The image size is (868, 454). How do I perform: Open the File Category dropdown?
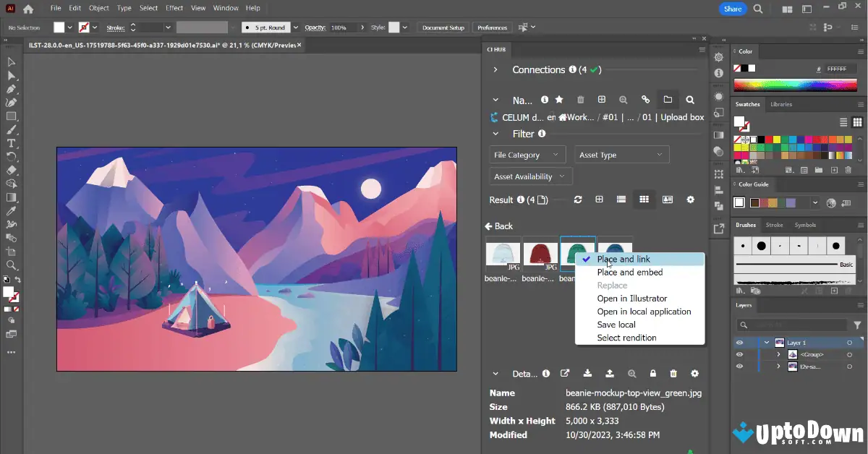[x=527, y=154]
